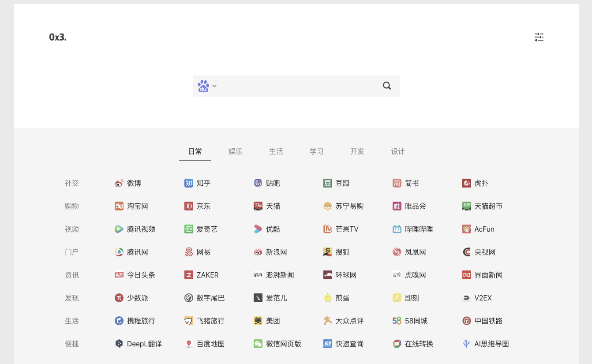592x364 pixels.
Task: Click the 腾讯视频 icon
Action: click(x=119, y=229)
